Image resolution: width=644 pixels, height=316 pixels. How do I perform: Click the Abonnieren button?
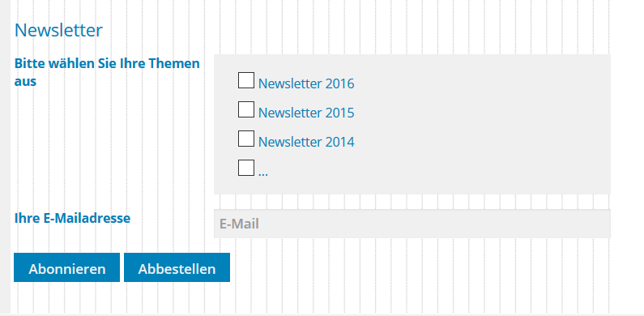(67, 267)
